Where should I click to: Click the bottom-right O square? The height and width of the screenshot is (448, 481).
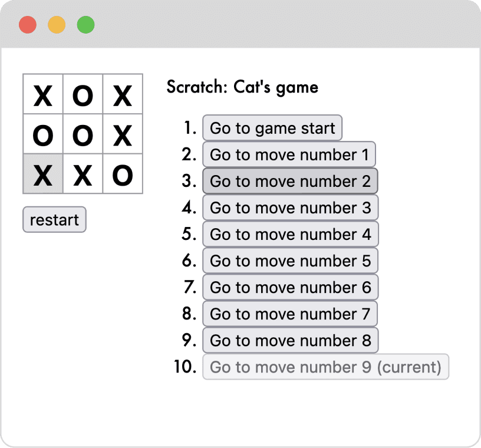[123, 174]
